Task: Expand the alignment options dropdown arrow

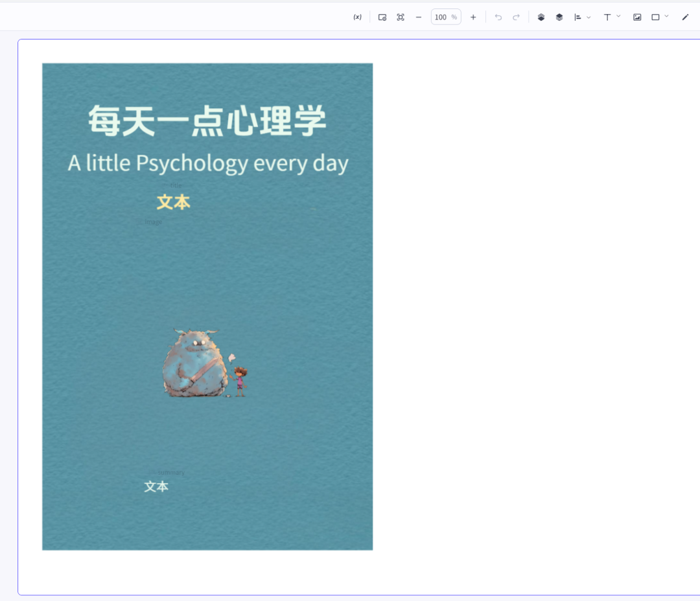Action: pyautogui.click(x=589, y=17)
